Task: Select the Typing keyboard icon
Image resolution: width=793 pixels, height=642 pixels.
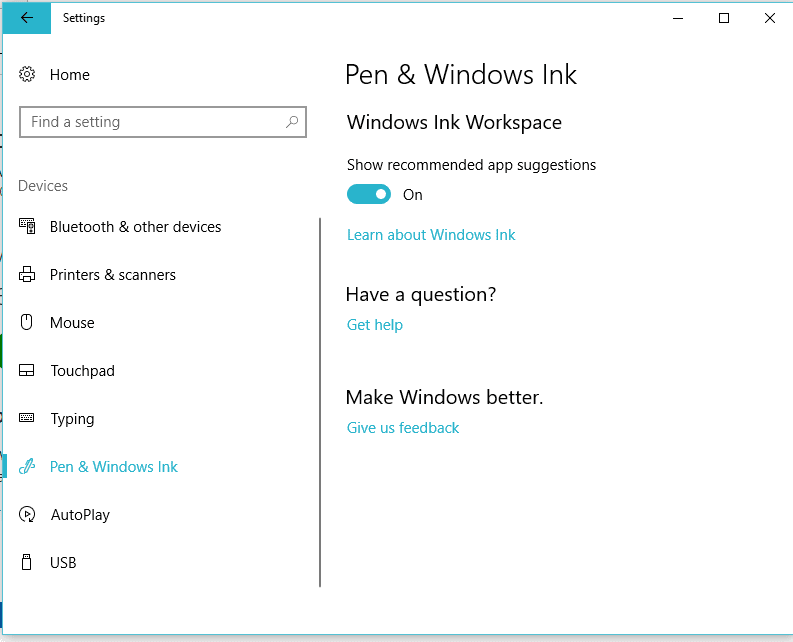Action: pyautogui.click(x=27, y=418)
